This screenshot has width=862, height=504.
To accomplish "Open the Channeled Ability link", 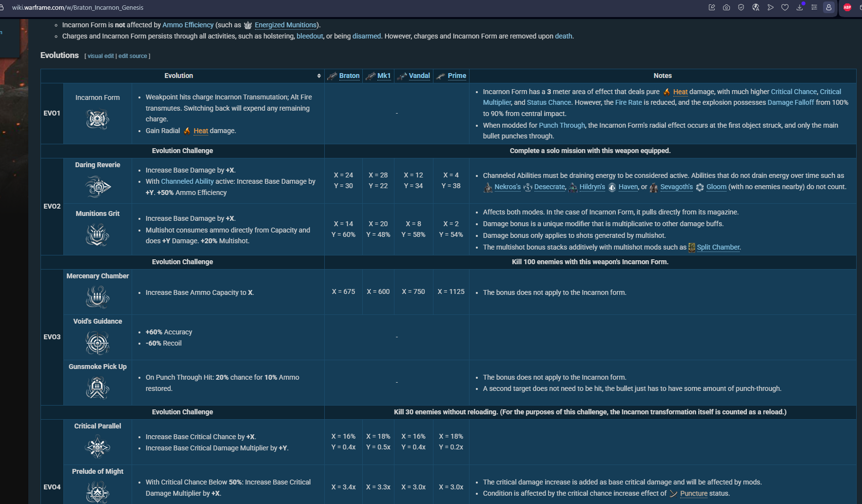I will click(187, 181).
